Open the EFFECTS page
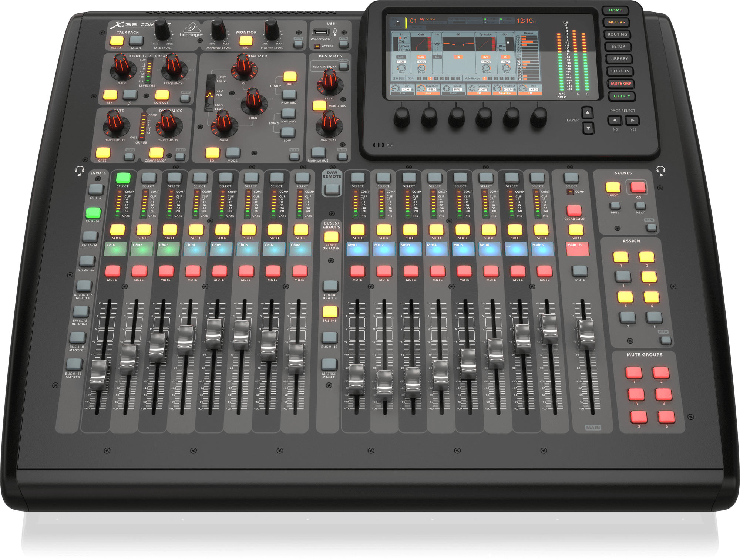This screenshot has height=560, width=740. tap(620, 71)
